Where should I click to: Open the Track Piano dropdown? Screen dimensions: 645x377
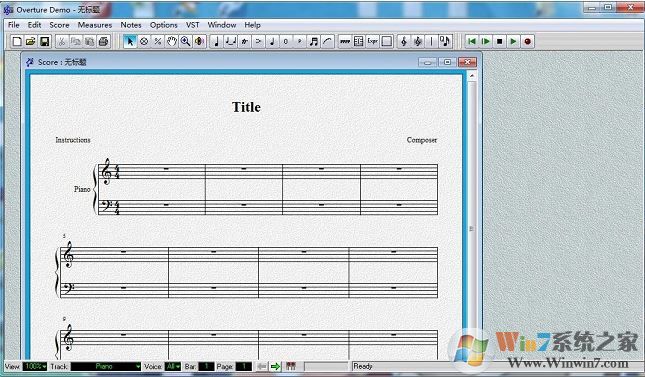coord(106,366)
